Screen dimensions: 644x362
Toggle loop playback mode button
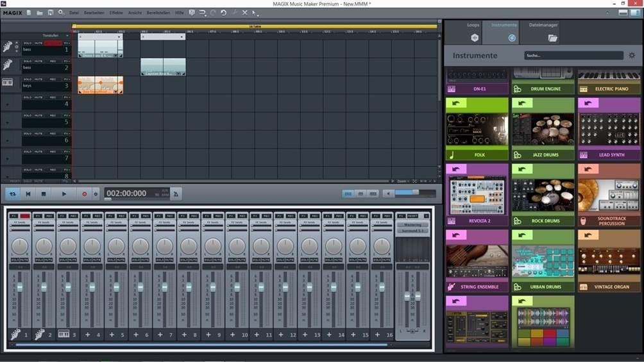[x=13, y=193]
